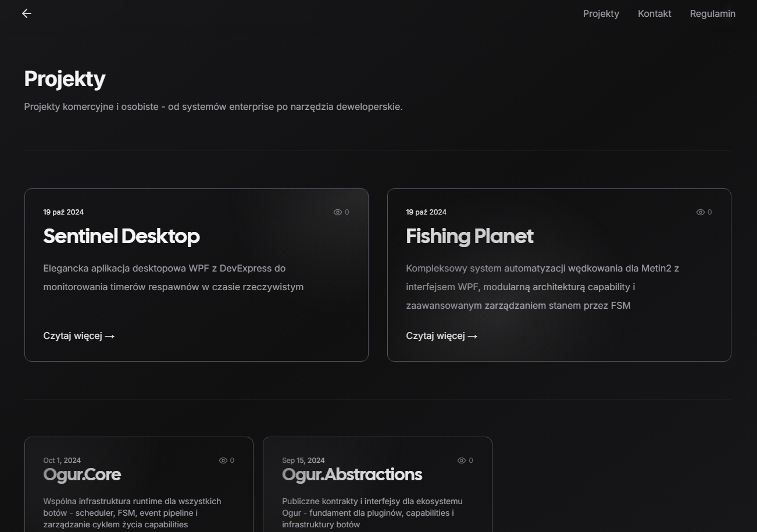The width and height of the screenshot is (757, 532).
Task: Open the Fishing Planet project title
Action: coord(469,237)
